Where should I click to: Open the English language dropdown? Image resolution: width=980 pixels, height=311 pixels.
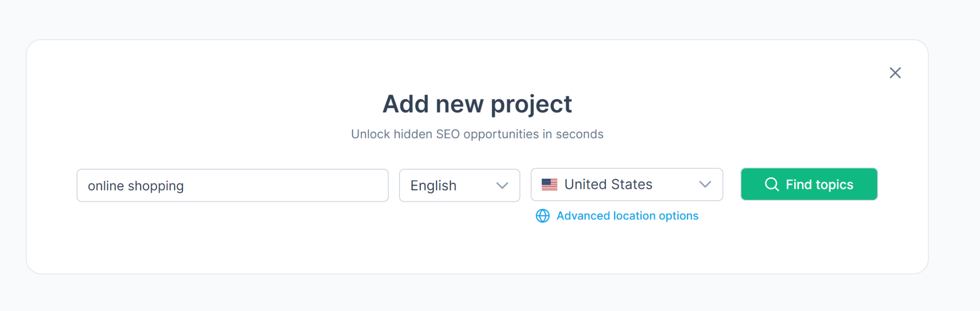(459, 185)
